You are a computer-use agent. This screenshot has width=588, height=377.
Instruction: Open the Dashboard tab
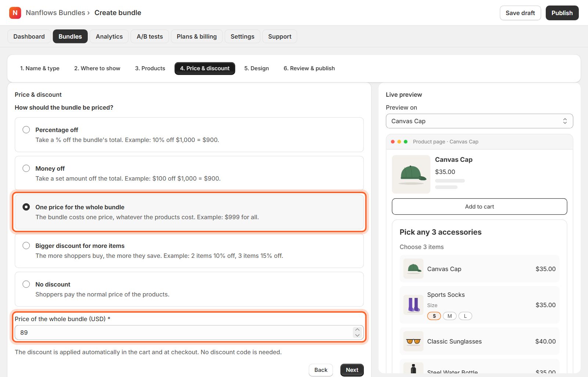(29, 36)
